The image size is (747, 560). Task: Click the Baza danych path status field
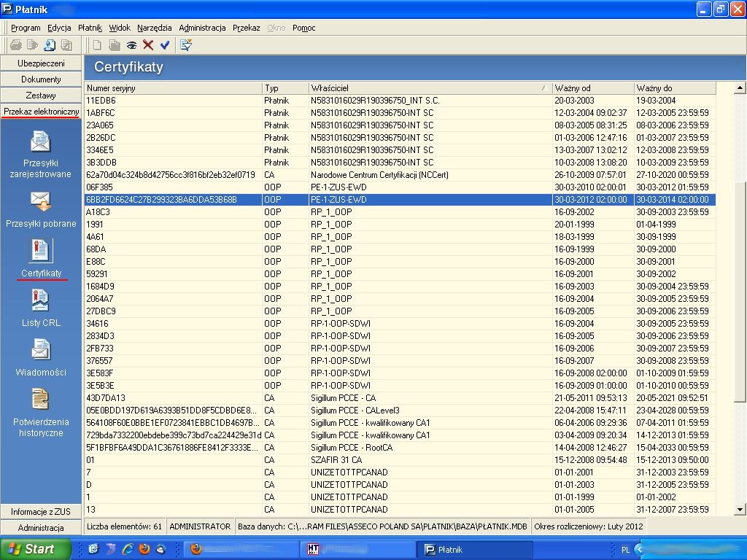click(382, 526)
